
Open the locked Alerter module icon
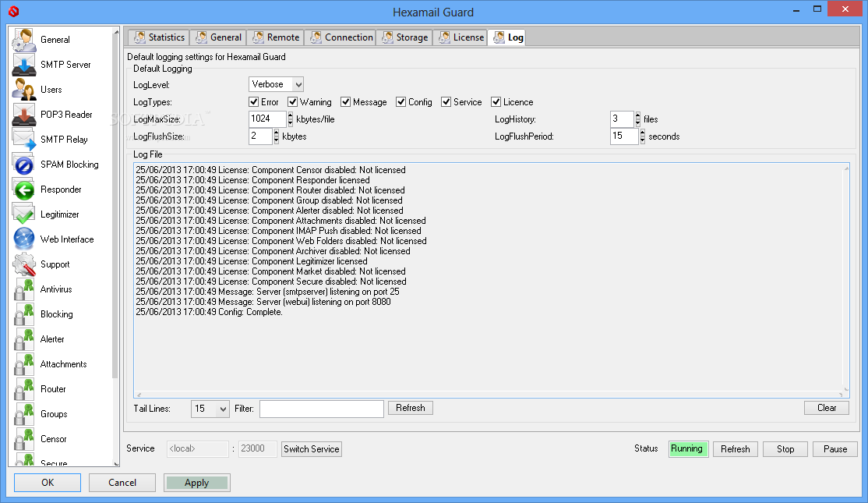pyautogui.click(x=24, y=339)
